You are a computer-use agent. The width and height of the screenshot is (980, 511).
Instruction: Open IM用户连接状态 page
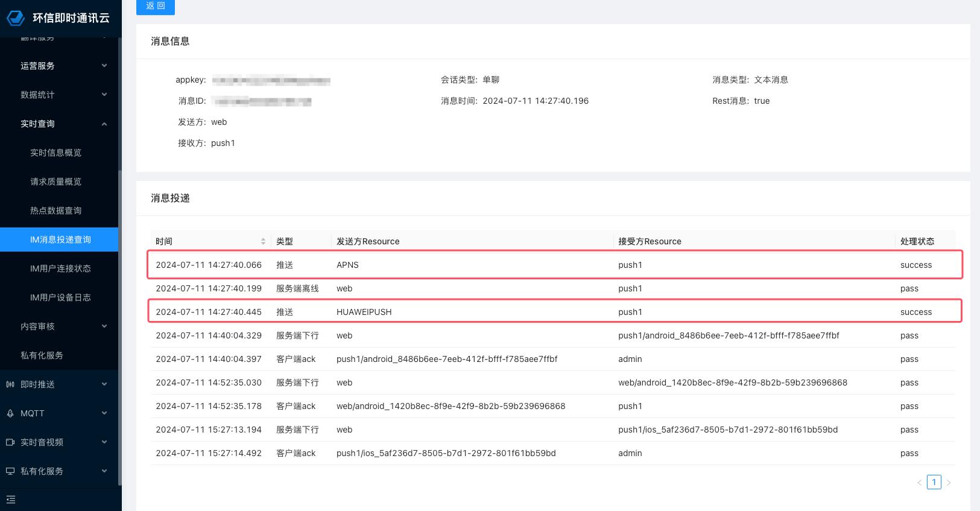click(60, 268)
